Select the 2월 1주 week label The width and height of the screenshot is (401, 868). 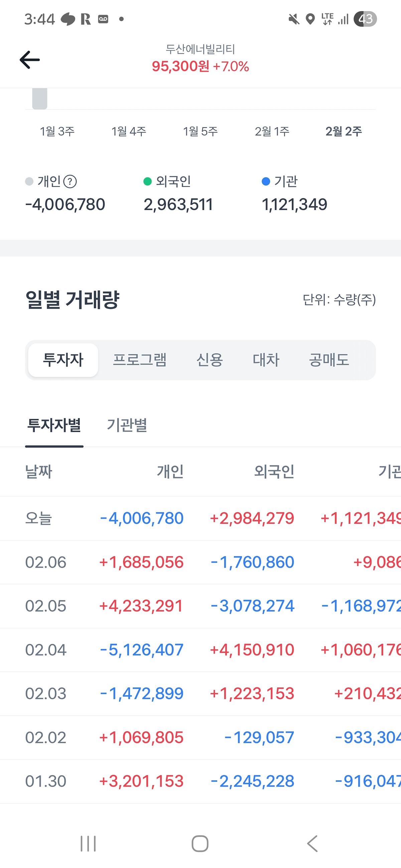(272, 131)
